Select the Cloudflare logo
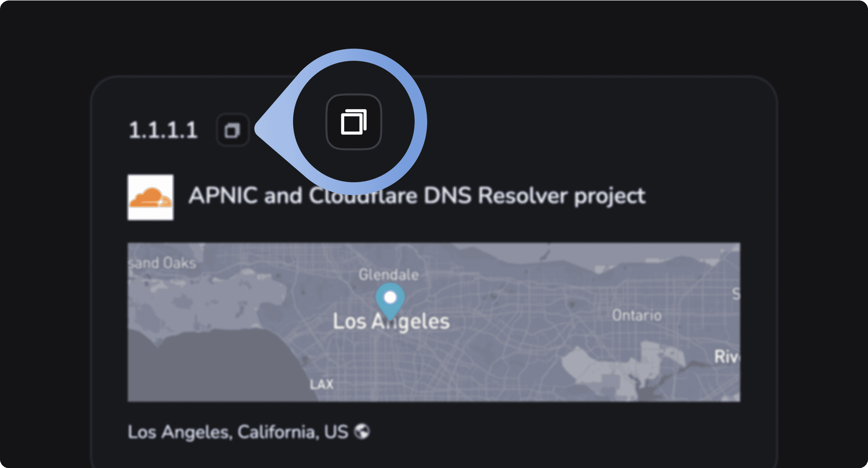Screen dimensions: 868x468 [150, 197]
